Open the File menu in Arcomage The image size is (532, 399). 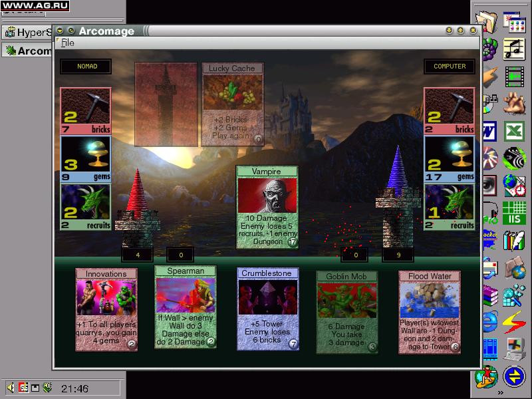pos(68,43)
